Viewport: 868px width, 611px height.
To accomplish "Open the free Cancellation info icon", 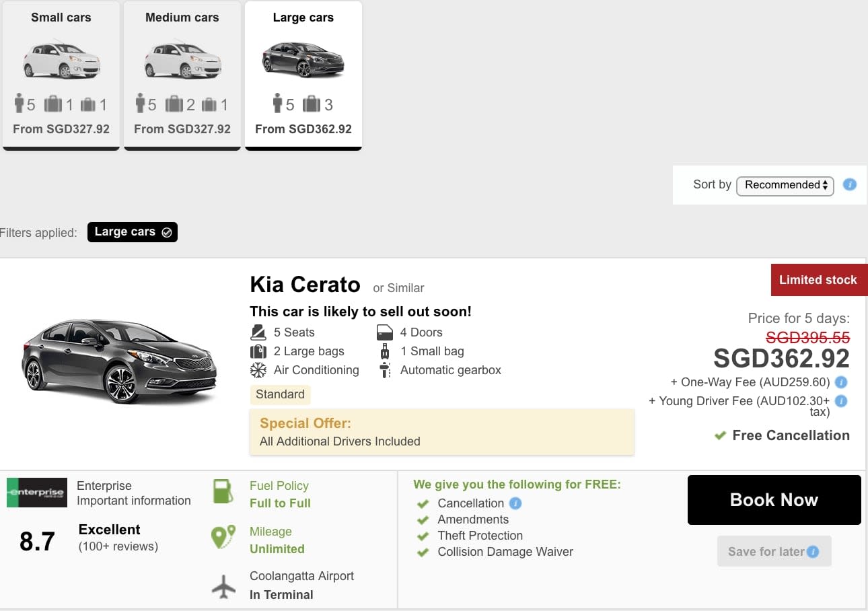I will (x=515, y=503).
